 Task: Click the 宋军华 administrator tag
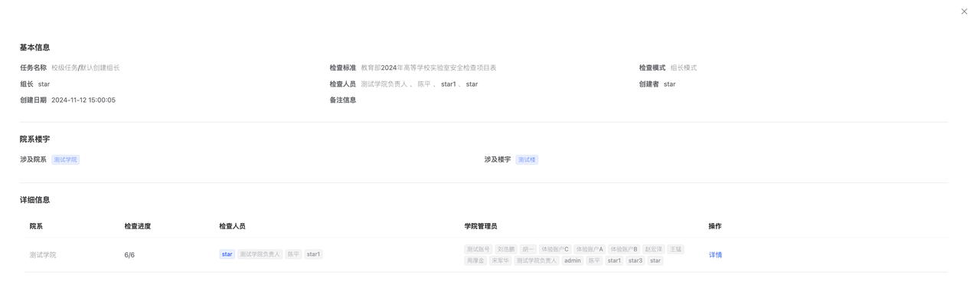point(501,261)
